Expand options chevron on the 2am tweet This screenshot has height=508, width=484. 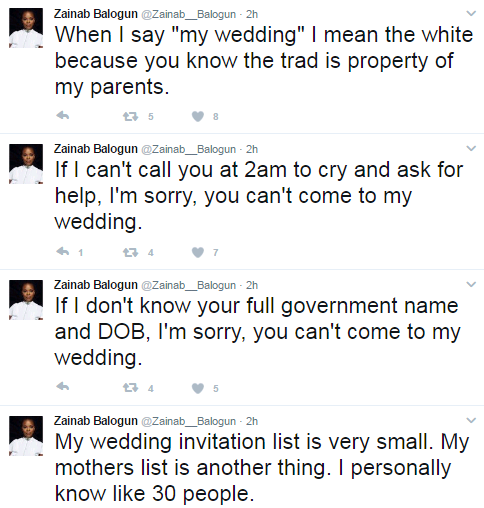pyautogui.click(x=471, y=148)
